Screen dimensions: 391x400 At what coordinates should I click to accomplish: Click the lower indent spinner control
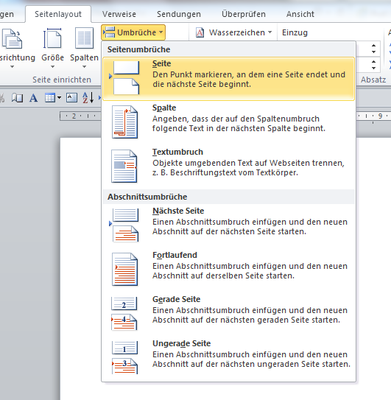(373, 64)
